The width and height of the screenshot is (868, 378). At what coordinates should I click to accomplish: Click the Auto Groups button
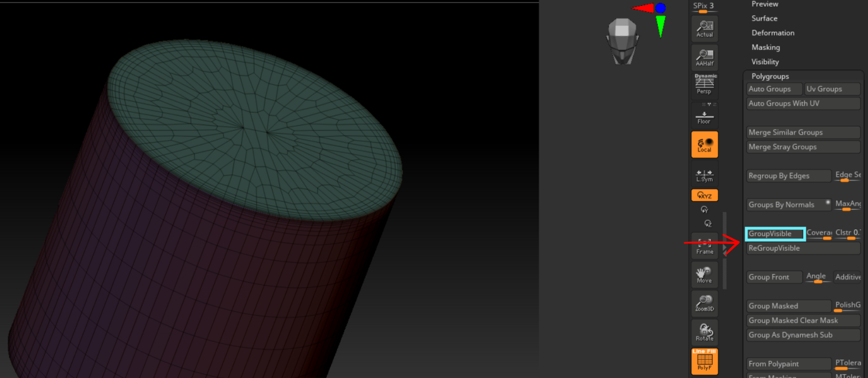tap(774, 89)
